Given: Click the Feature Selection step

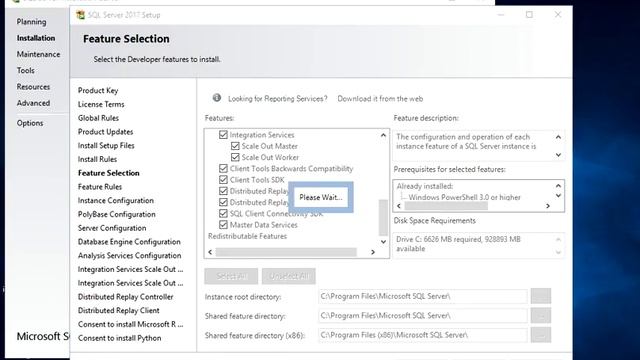Looking at the screenshot, I should (109, 173).
